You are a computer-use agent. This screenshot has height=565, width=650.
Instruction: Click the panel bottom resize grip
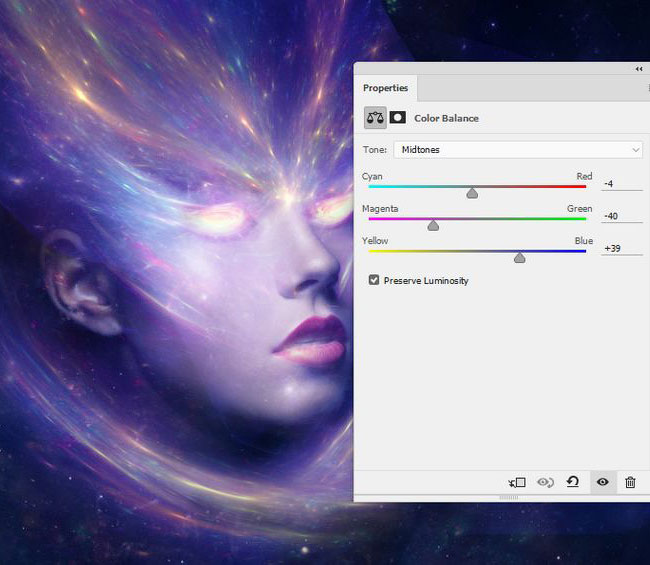pos(509,497)
